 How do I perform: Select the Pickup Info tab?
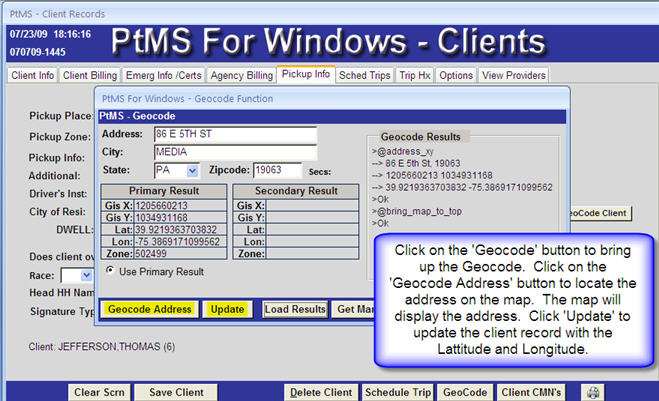tap(306, 74)
